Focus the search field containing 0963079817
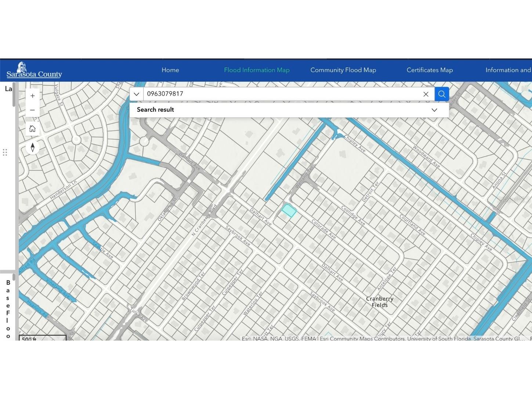The width and height of the screenshot is (532, 399). click(281, 94)
